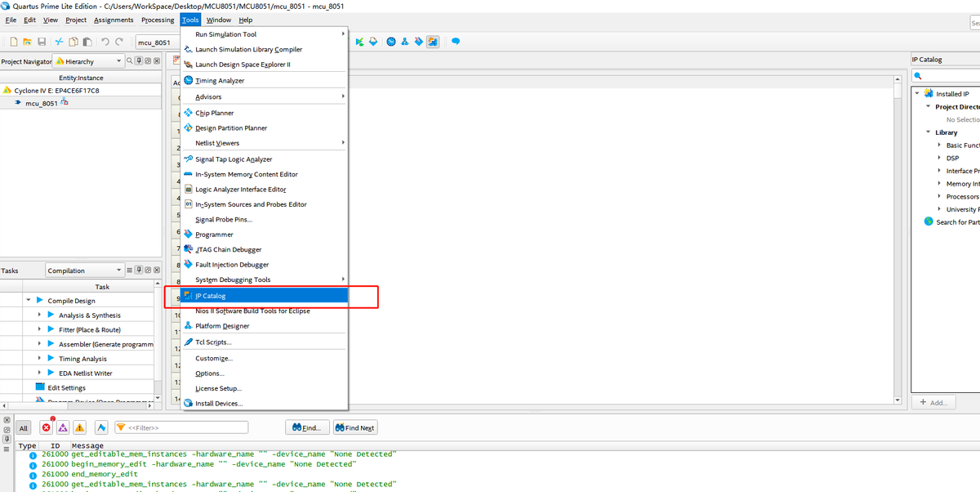Click search icon in Project Navigator header

pyautogui.click(x=131, y=61)
